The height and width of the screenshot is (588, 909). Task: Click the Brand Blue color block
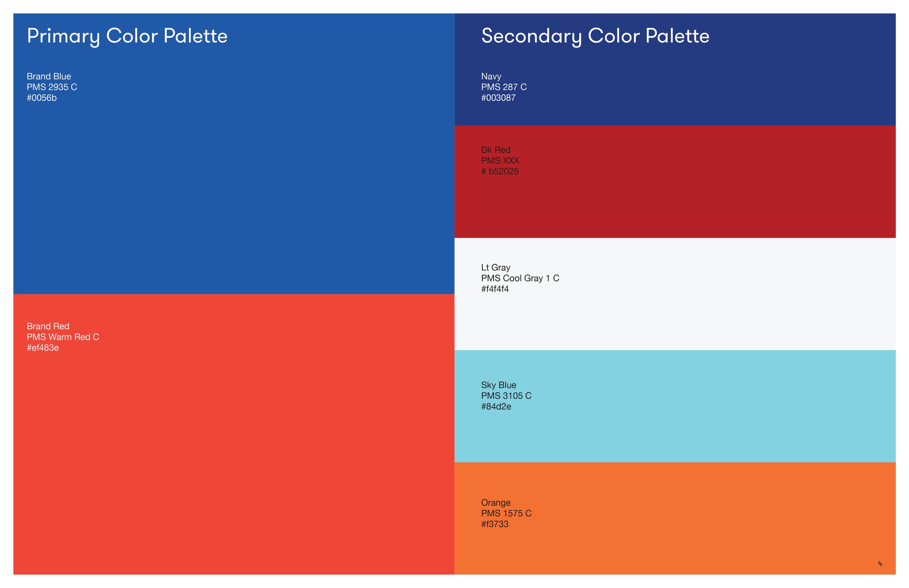click(234, 153)
